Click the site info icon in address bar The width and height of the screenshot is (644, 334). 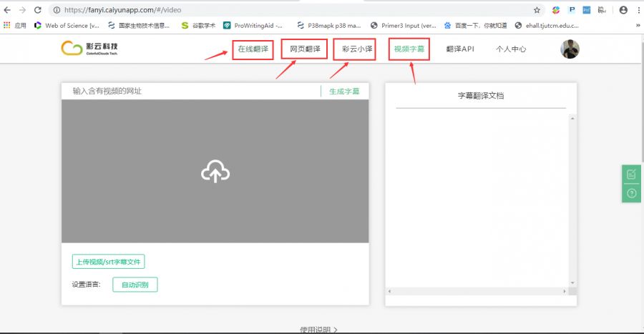point(57,10)
